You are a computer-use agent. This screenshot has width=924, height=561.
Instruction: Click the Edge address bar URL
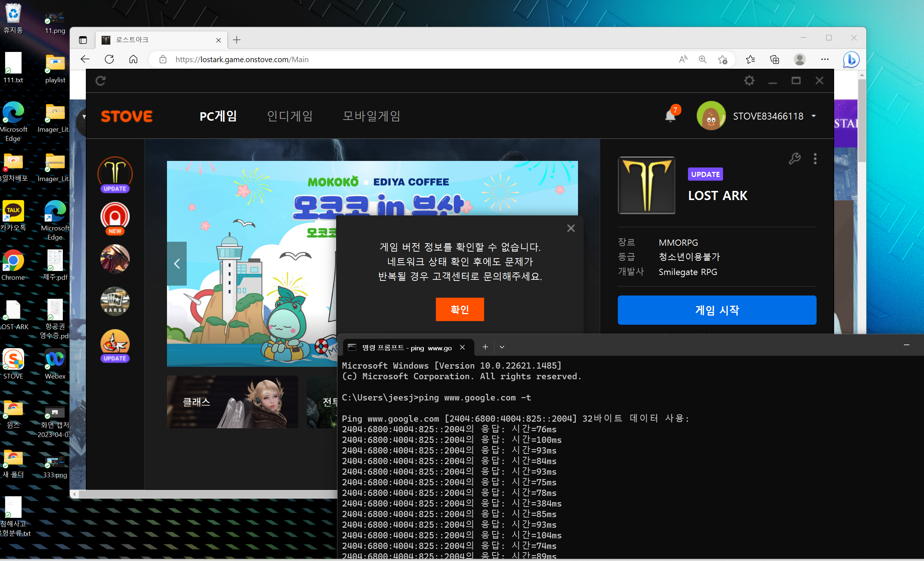[x=242, y=59]
